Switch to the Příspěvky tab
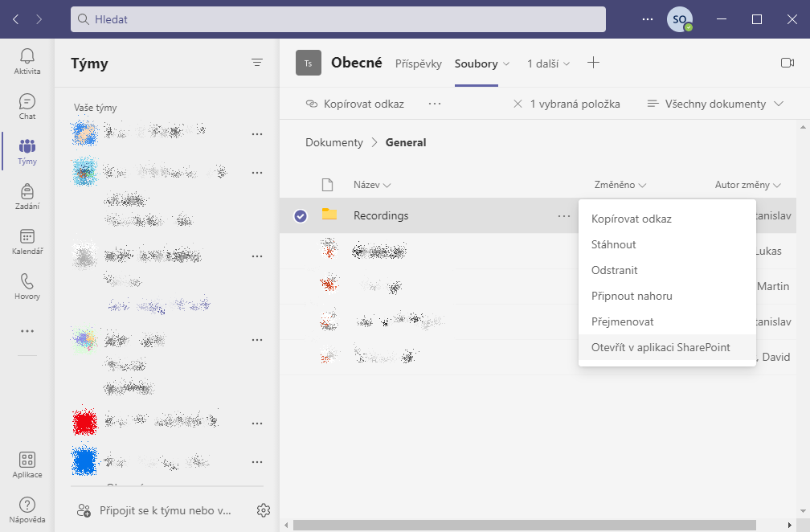 418,63
